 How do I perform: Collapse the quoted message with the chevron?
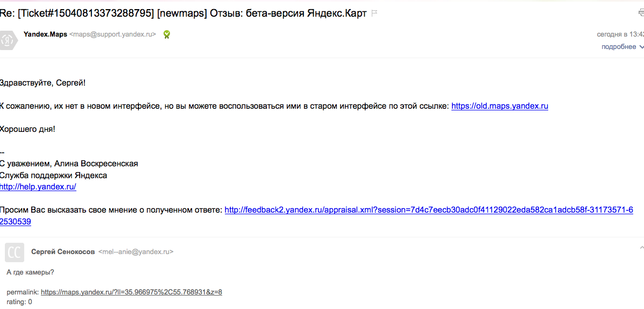[x=641, y=248]
